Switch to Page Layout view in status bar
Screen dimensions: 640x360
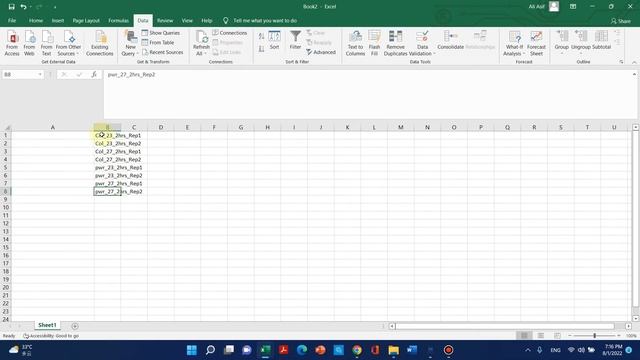click(x=541, y=336)
